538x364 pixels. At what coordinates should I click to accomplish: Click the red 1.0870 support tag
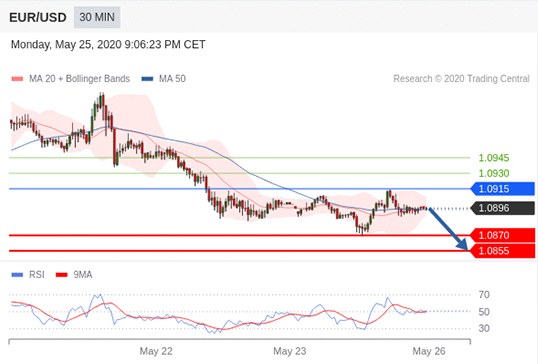(x=502, y=235)
